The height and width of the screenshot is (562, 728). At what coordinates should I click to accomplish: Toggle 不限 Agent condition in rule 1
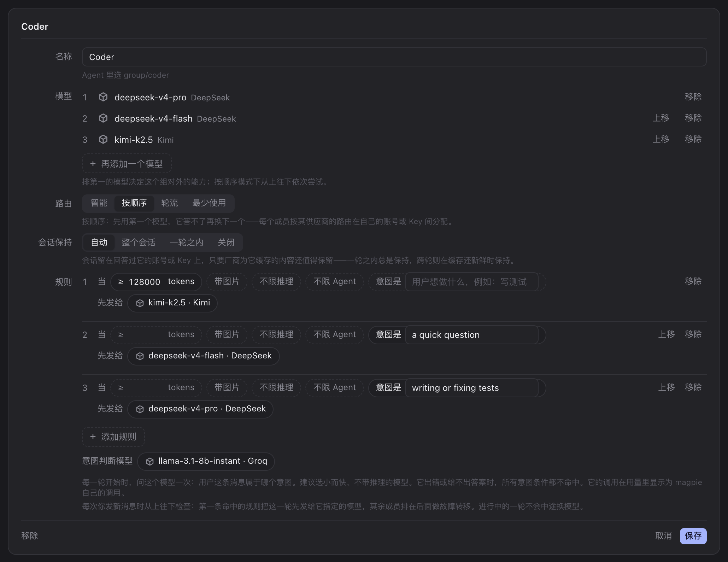pos(335,282)
